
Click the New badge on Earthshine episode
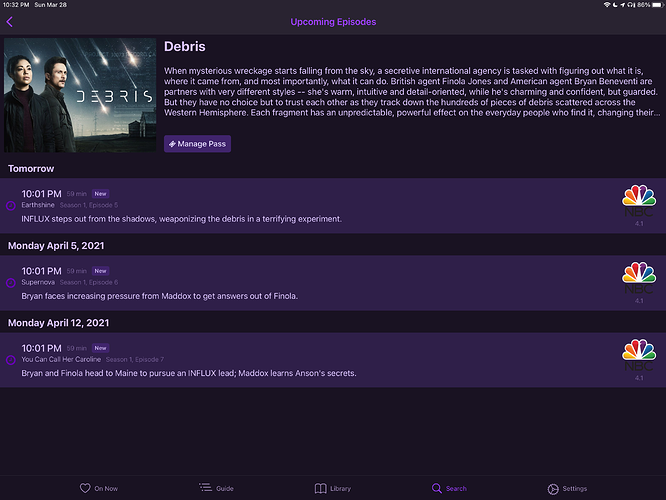pos(100,193)
